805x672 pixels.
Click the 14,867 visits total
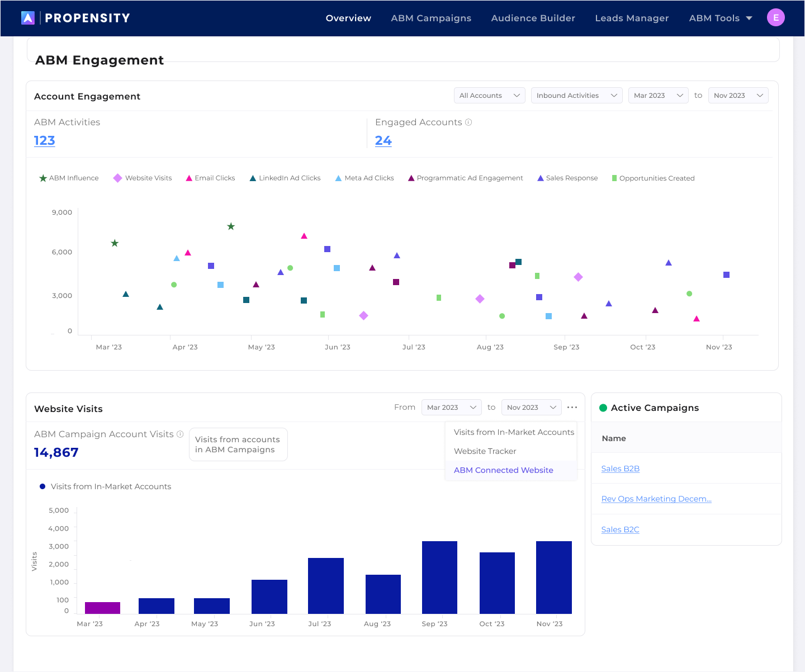point(56,452)
